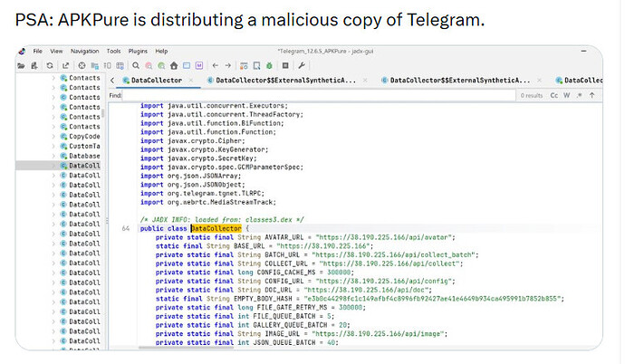Viewport: 625px width, 364px height.
Task: Select the highlighted DataColl tree row
Action: [60, 166]
